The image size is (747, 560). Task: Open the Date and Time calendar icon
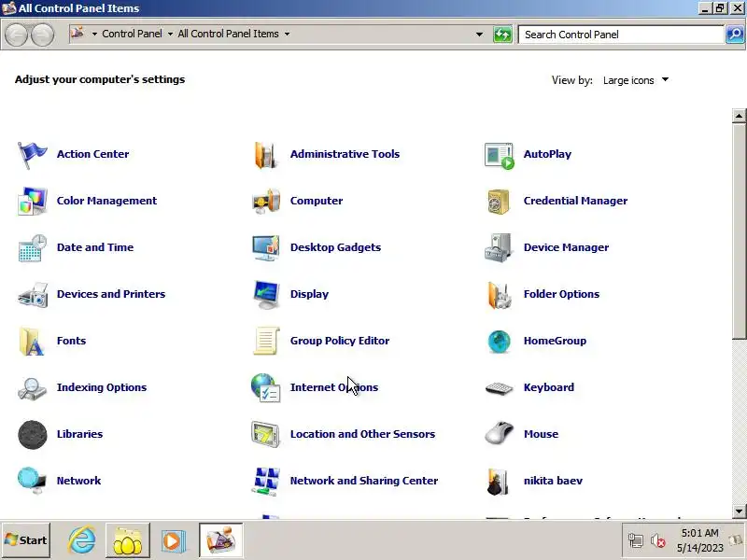[32, 247]
